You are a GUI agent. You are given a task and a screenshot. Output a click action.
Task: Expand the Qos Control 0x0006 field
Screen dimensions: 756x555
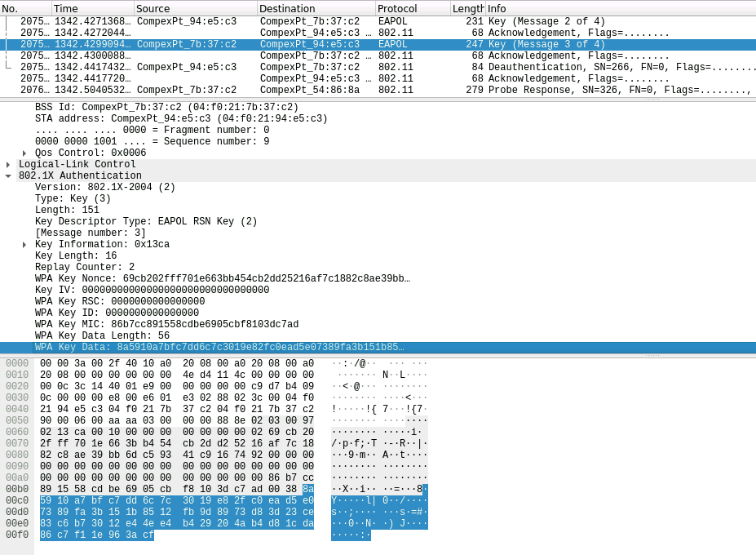tap(24, 153)
